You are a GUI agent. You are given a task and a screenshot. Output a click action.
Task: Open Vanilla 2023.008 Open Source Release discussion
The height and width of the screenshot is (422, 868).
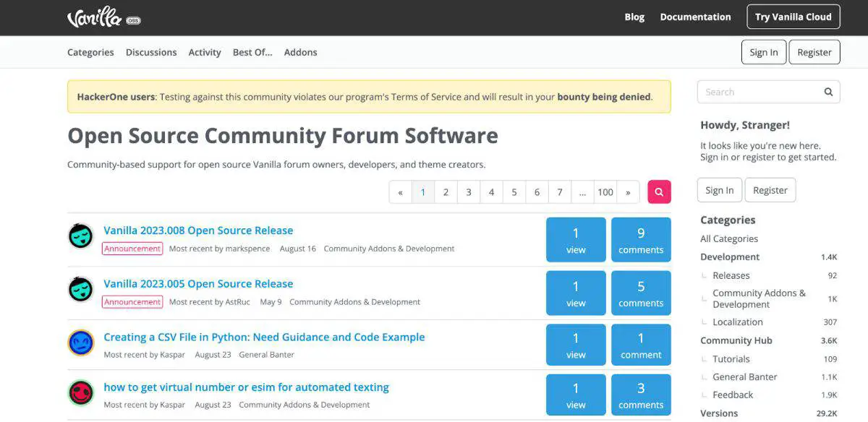pos(198,231)
